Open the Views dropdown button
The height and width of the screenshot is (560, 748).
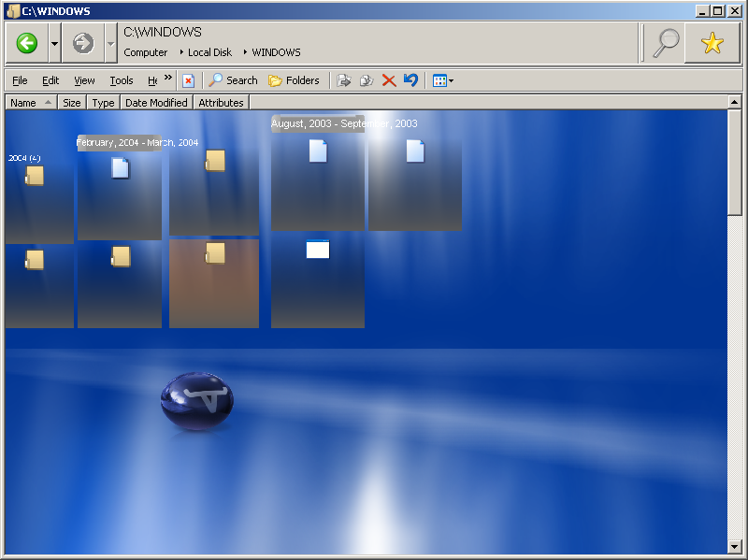click(x=443, y=80)
